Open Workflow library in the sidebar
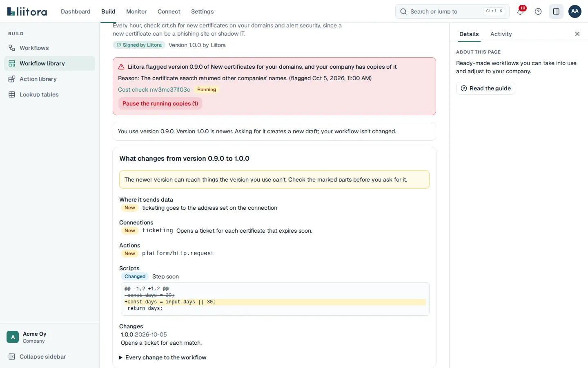Screen dimensions: 588x368 [49, 63]
